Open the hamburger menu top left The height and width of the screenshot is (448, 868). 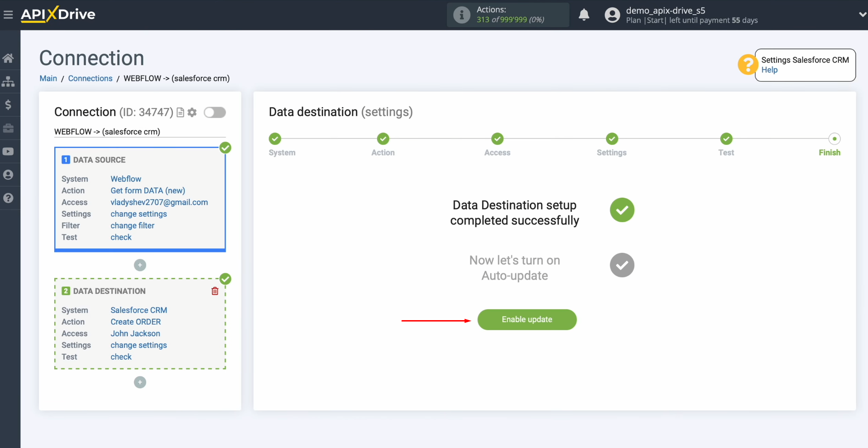tap(8, 14)
